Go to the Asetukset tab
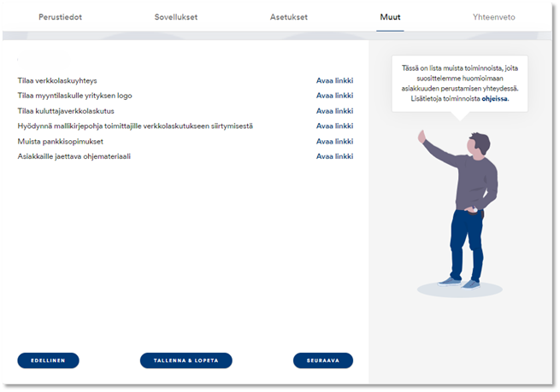 coord(289,17)
